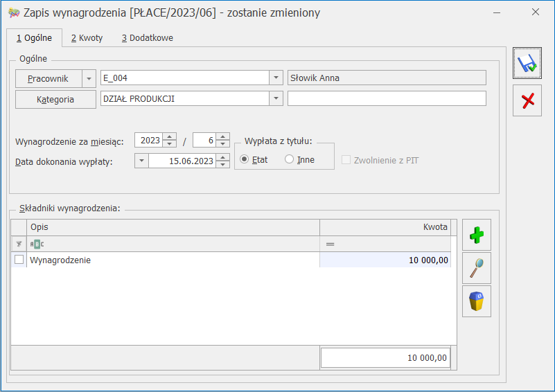This screenshot has width=555, height=392.
Task: Open component details with magnifying glass icon
Action: 477,268
